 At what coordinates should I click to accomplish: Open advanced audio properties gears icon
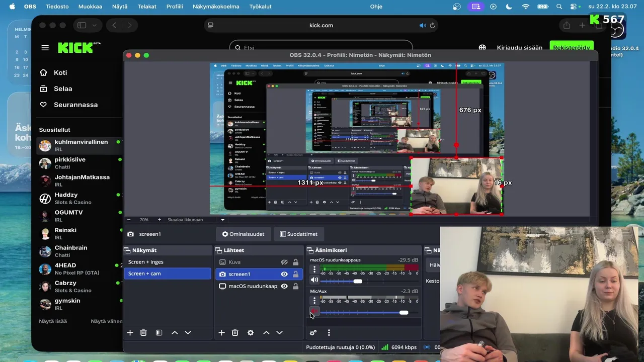pyautogui.click(x=313, y=333)
